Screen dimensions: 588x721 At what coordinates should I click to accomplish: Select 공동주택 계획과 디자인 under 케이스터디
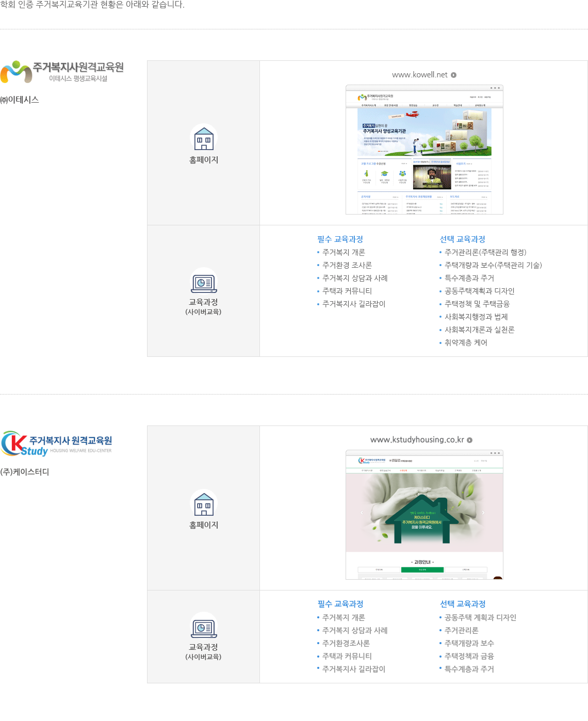click(480, 617)
